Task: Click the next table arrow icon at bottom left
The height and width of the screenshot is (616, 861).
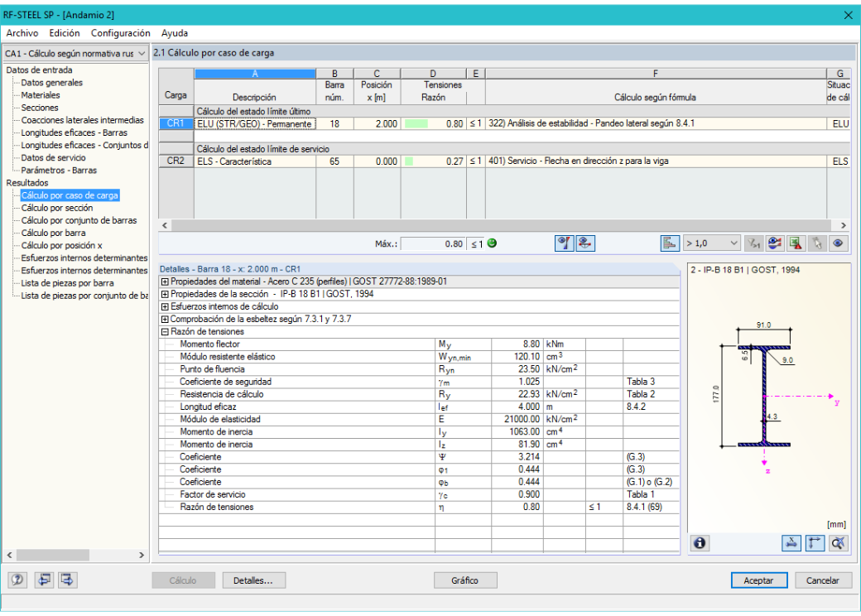Action: coord(67,580)
